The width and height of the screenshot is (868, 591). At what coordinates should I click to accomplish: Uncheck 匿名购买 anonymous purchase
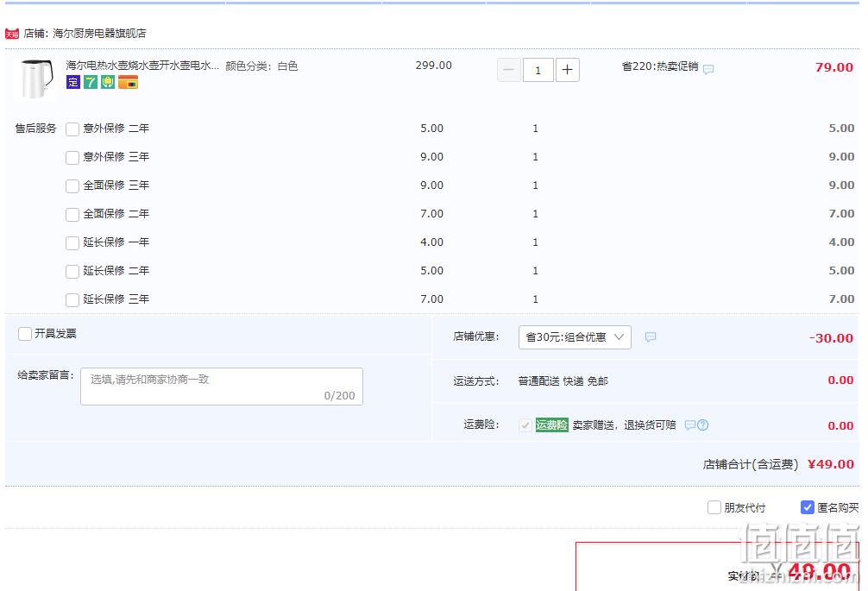807,507
